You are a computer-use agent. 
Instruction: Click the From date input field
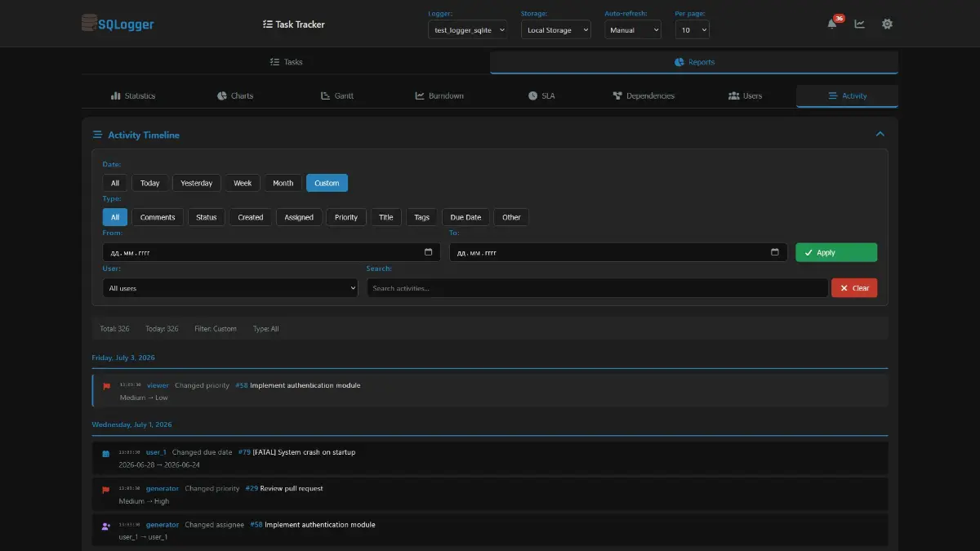tap(271, 252)
